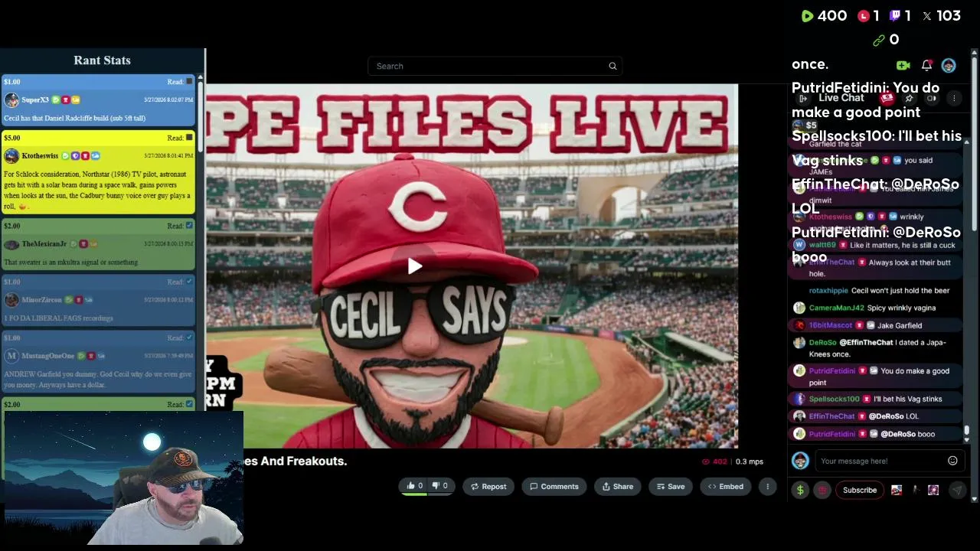Viewport: 980px width, 551px height.
Task: Open the profile avatar menu
Action: (949, 66)
